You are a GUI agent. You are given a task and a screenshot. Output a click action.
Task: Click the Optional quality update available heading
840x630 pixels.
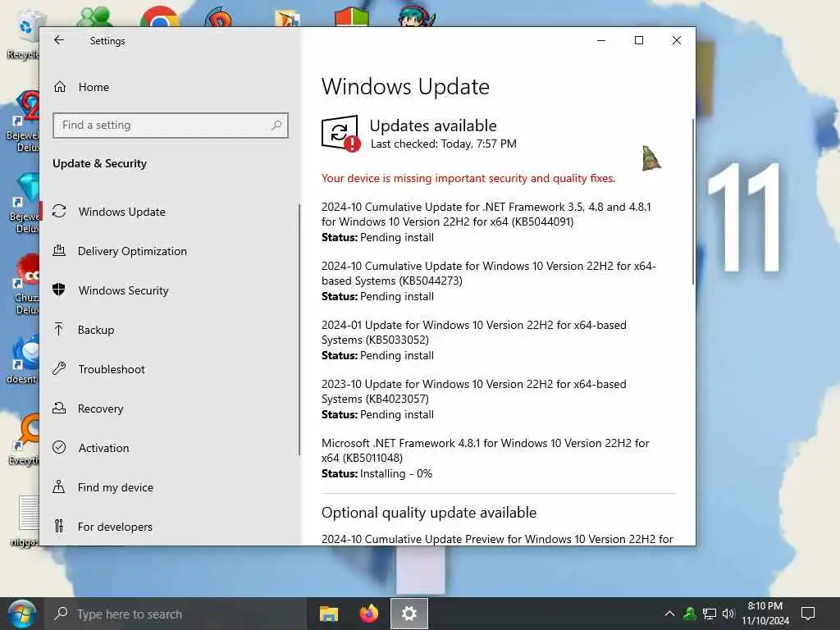428,513
